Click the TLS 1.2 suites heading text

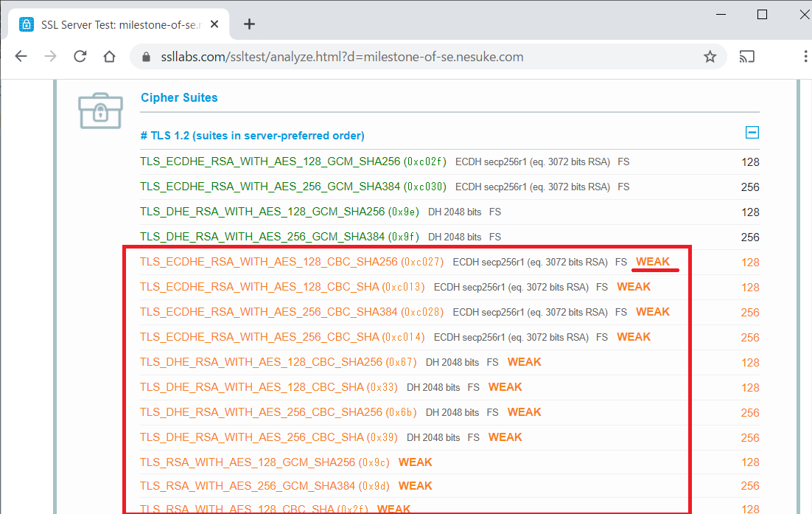252,136
